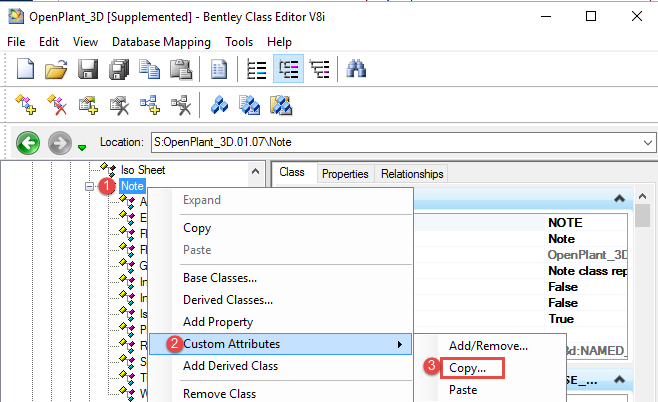Open the Tools menu
The width and height of the screenshot is (658, 402).
(x=239, y=42)
